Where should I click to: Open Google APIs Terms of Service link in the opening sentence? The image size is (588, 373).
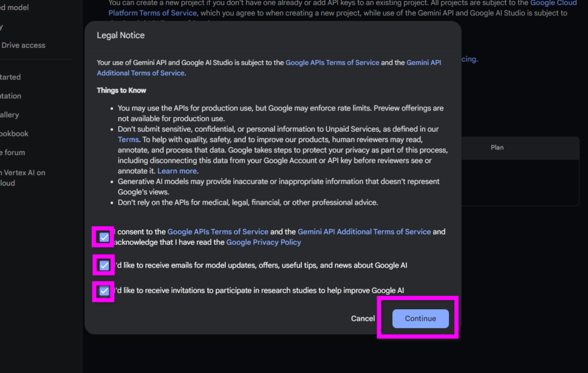click(332, 63)
